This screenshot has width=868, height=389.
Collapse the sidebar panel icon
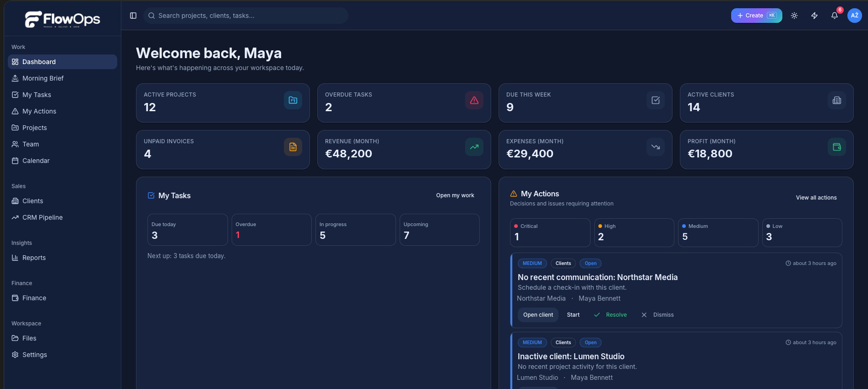click(133, 16)
